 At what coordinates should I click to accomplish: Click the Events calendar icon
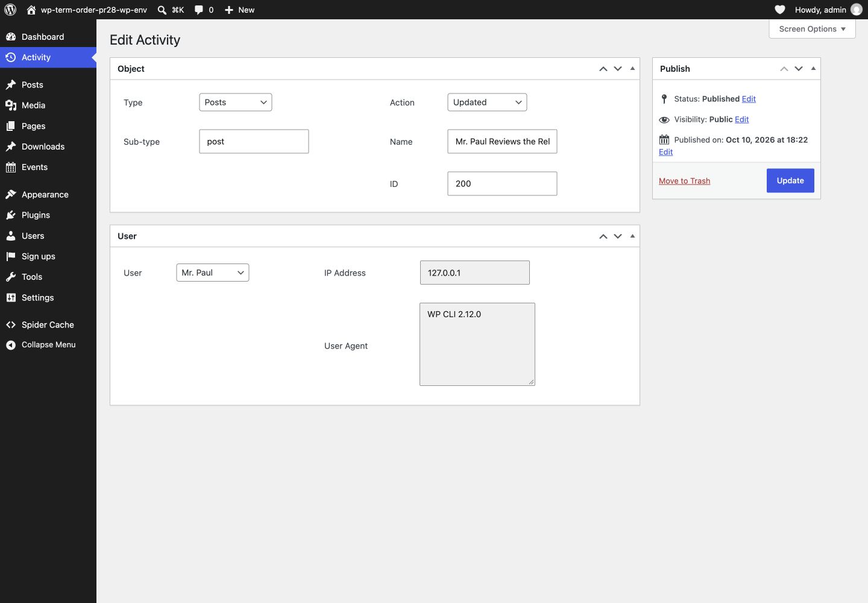(11, 167)
